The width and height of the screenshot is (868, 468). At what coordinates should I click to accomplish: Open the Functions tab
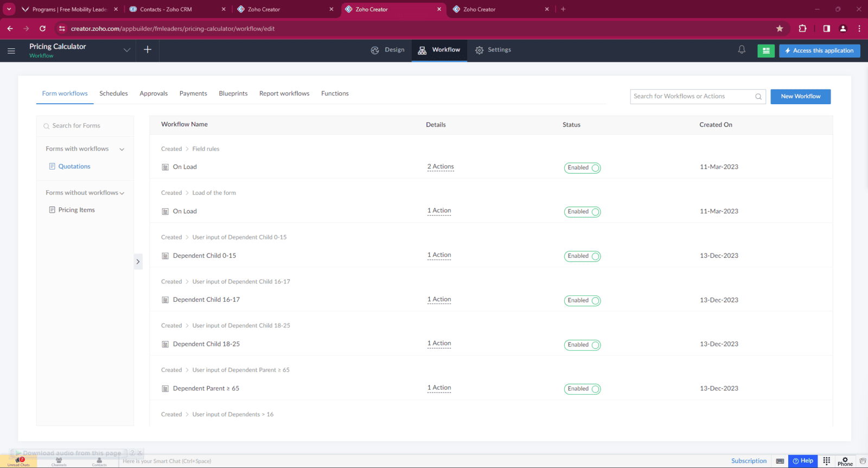point(335,93)
